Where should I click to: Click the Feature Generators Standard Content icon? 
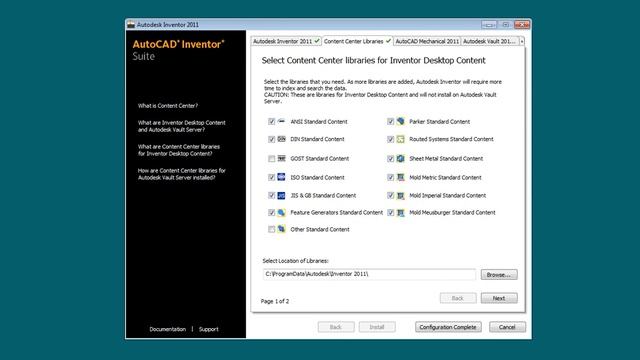click(281, 213)
